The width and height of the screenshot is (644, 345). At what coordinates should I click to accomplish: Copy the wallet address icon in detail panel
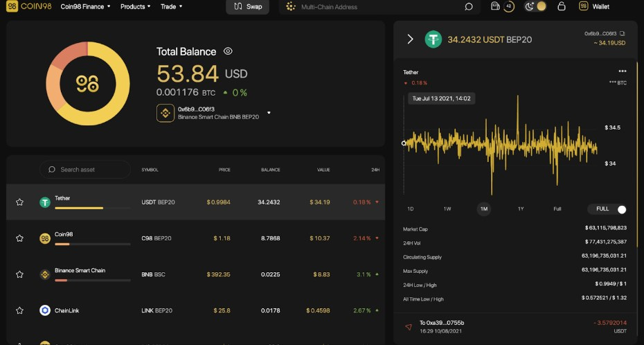(x=623, y=33)
